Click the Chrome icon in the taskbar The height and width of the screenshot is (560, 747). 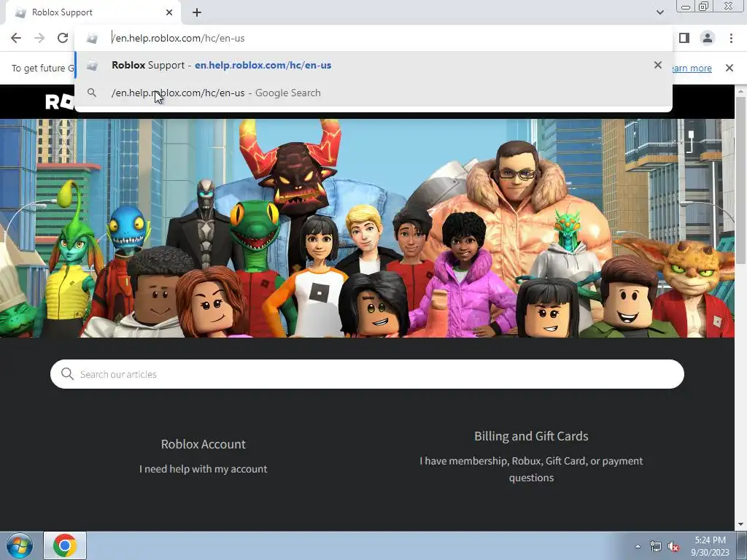click(65, 545)
